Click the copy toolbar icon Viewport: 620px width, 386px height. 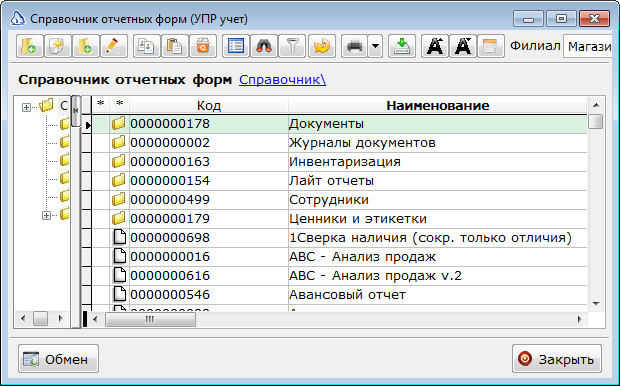pos(147,46)
